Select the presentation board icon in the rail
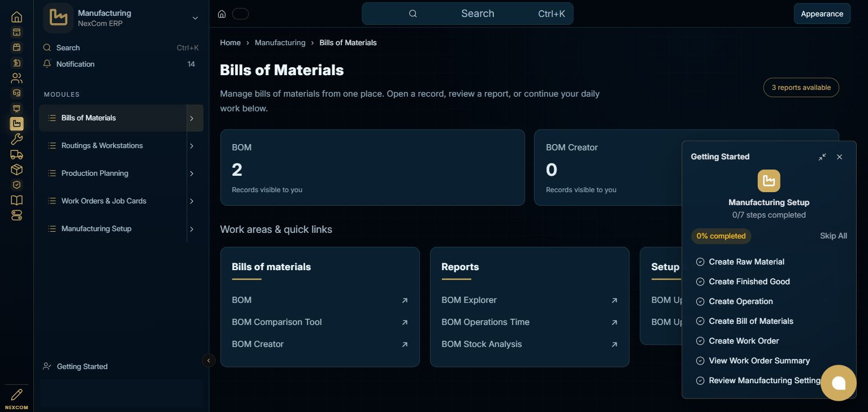The width and height of the screenshot is (868, 412). click(17, 109)
